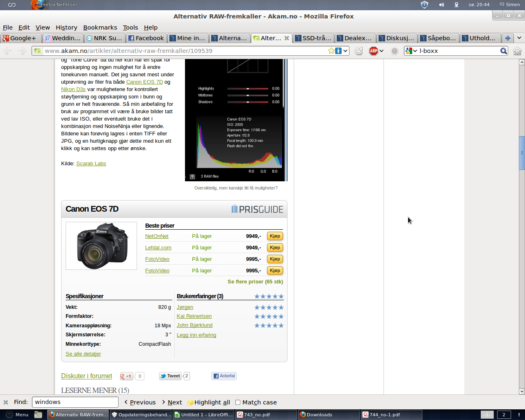Click the URL address field

pyautogui.click(x=185, y=51)
